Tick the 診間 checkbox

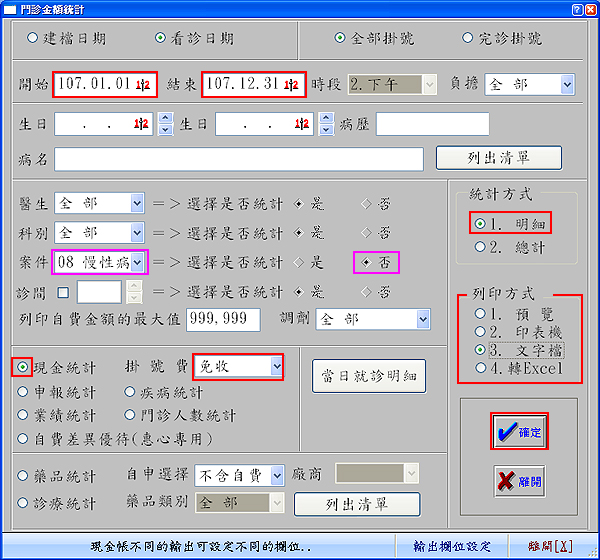[63, 292]
